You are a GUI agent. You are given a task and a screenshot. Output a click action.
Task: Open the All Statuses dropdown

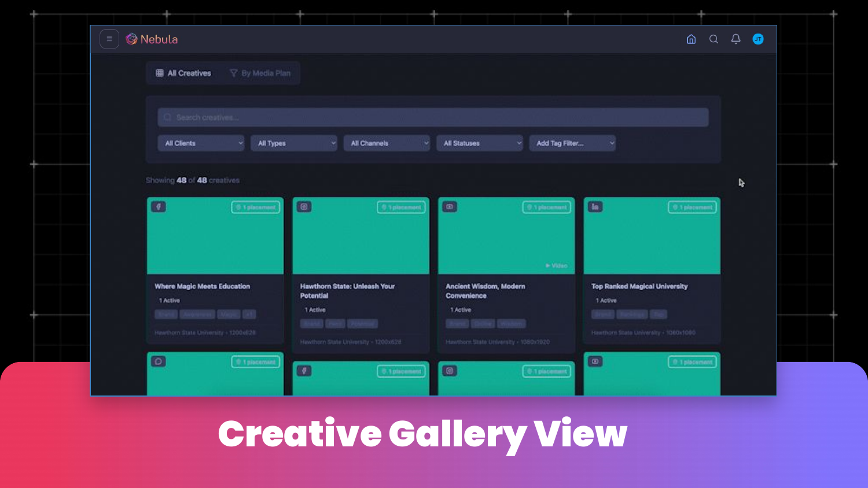point(480,143)
